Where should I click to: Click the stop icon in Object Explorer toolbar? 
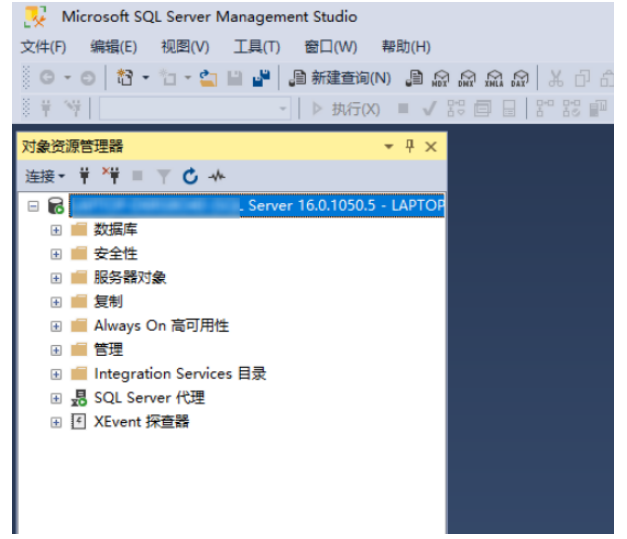tap(138, 176)
